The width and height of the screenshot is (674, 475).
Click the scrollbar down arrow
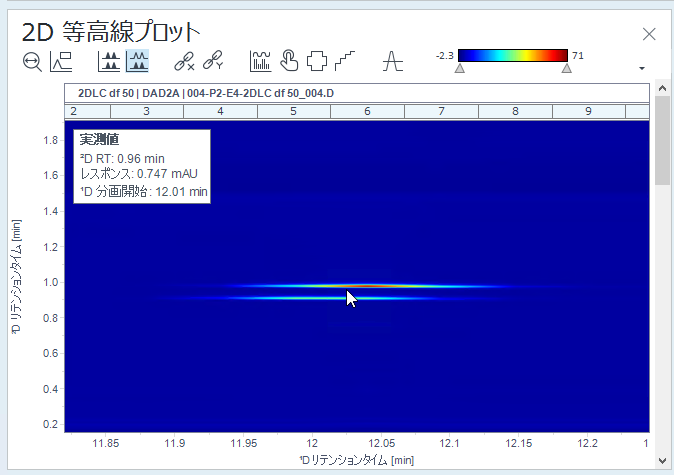point(662,461)
